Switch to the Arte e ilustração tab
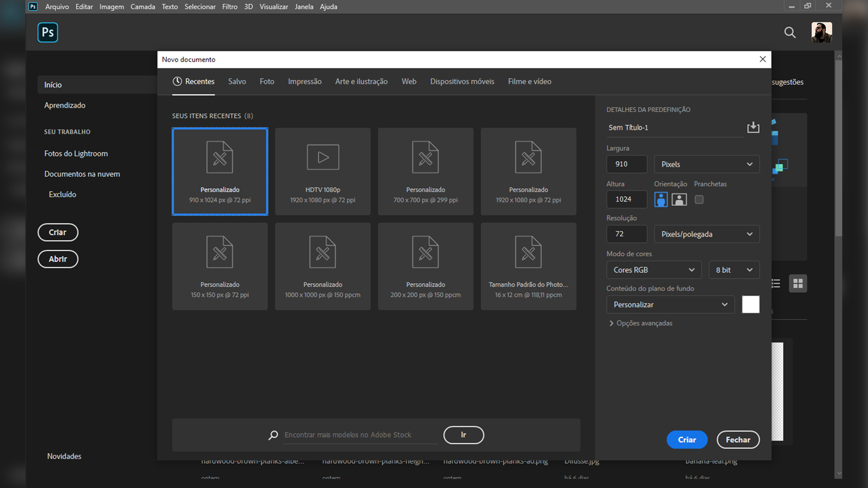This screenshot has width=868, height=488. pos(361,82)
